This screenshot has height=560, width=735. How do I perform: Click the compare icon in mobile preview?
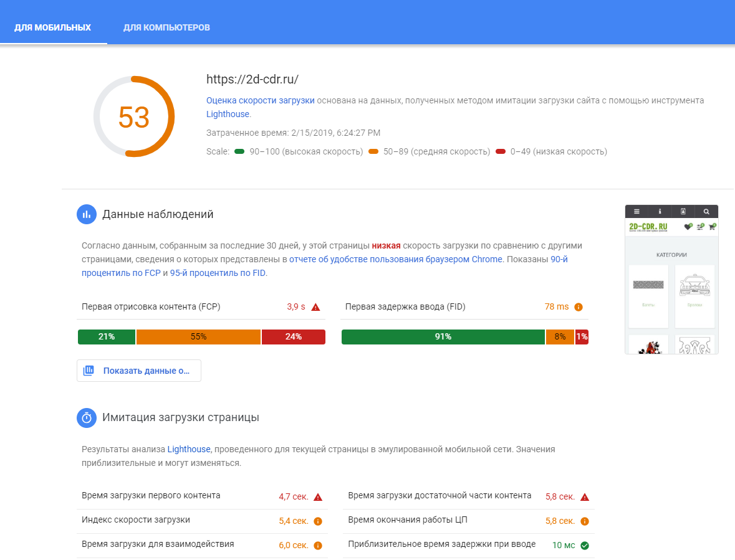(x=700, y=227)
